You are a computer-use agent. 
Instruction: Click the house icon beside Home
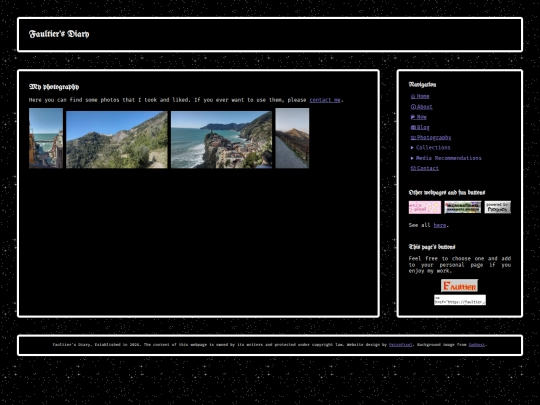point(413,96)
